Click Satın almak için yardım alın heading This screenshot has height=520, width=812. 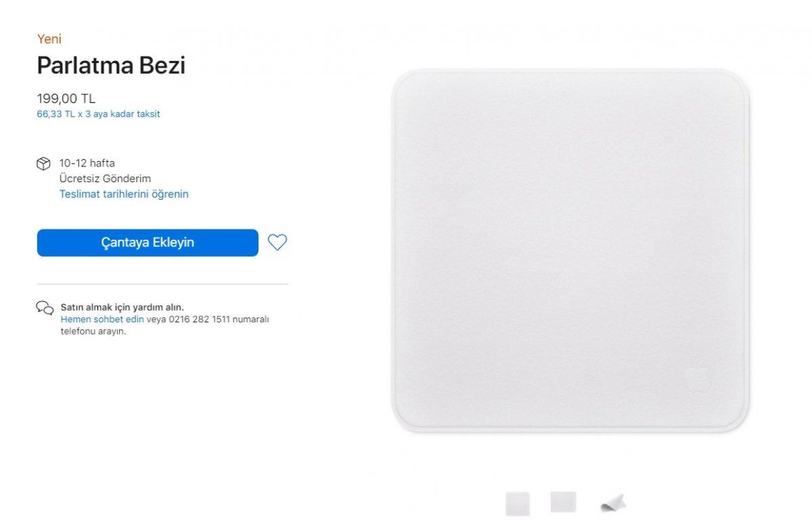pos(122,307)
